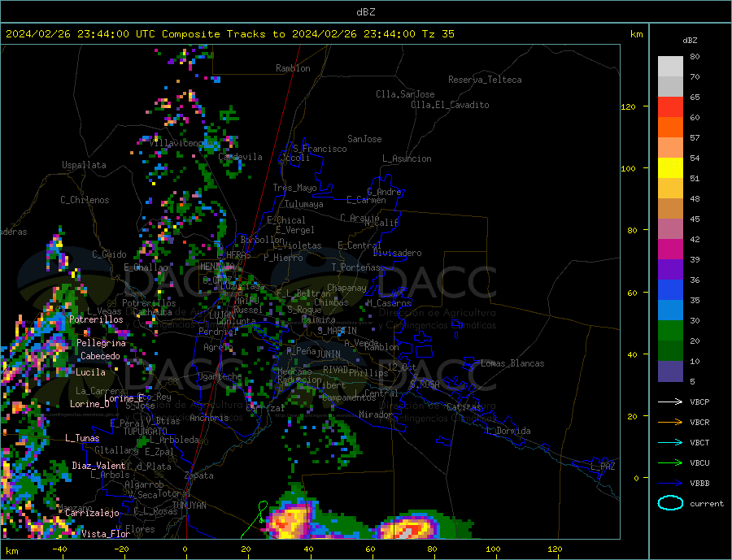Click the 'L_PAZ' map label
This screenshot has height=560, width=732.
(603, 467)
